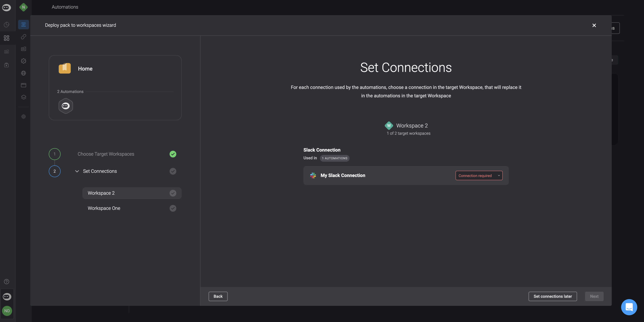Toggle the Workspace One checkmark status
644x322 pixels.
pos(173,208)
